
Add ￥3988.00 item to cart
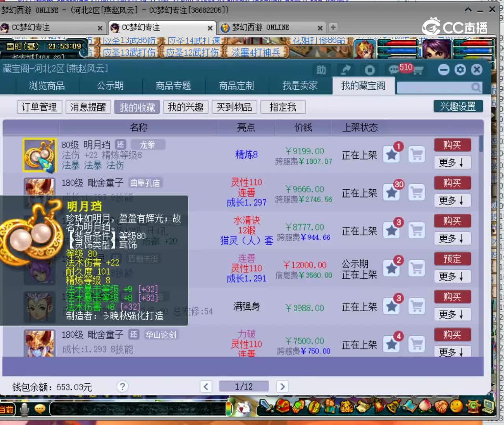tap(416, 306)
